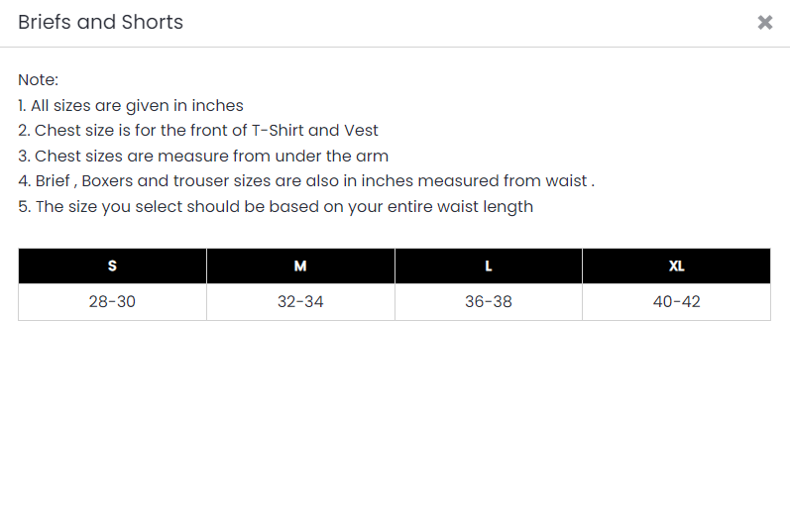Click the S column header
Image resolution: width=790 pixels, height=532 pixels.
(x=112, y=266)
